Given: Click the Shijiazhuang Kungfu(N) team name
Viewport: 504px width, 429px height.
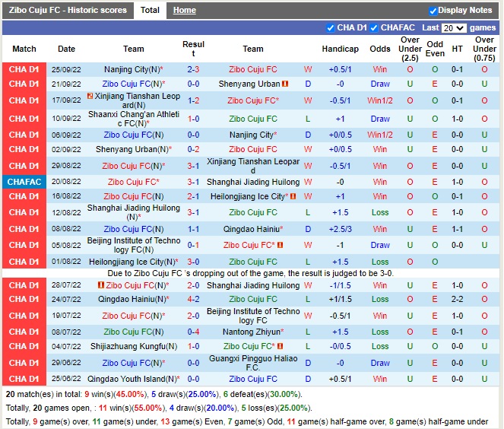Looking at the screenshot, I should click(133, 347).
